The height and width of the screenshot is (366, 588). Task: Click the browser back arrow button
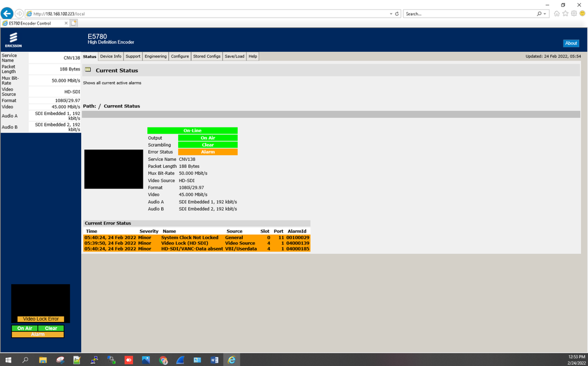[x=8, y=13]
